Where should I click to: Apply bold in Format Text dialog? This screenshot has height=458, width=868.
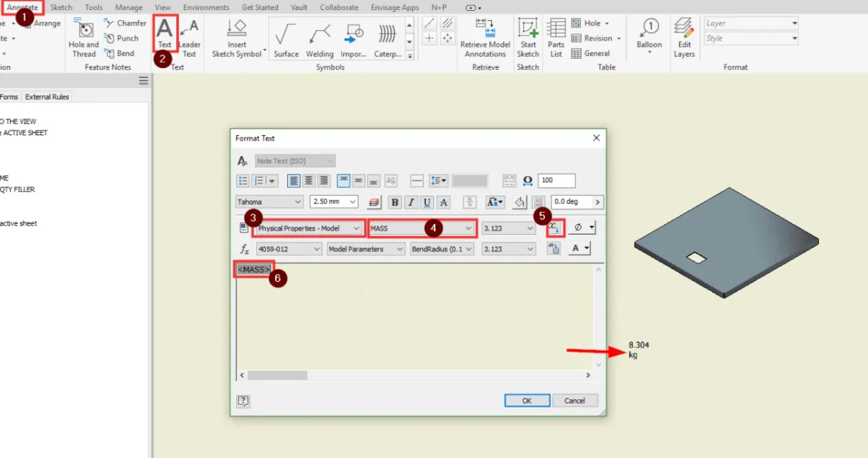point(395,203)
